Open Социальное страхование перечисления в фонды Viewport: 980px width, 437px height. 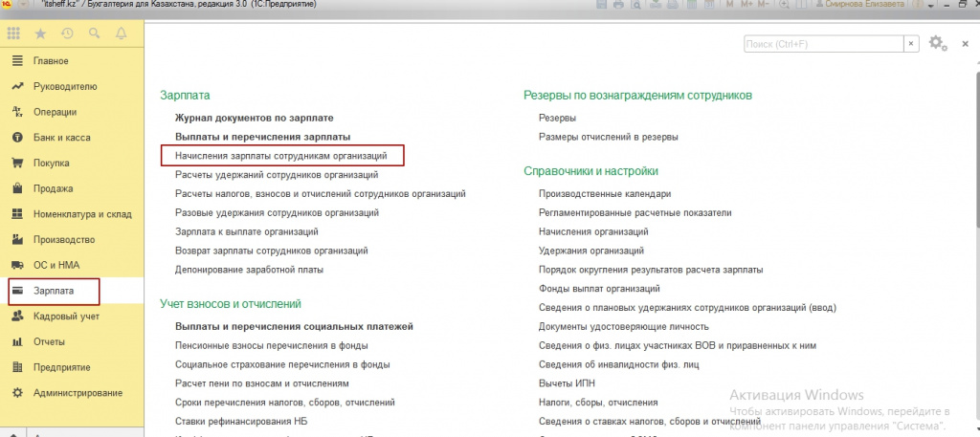(x=283, y=364)
